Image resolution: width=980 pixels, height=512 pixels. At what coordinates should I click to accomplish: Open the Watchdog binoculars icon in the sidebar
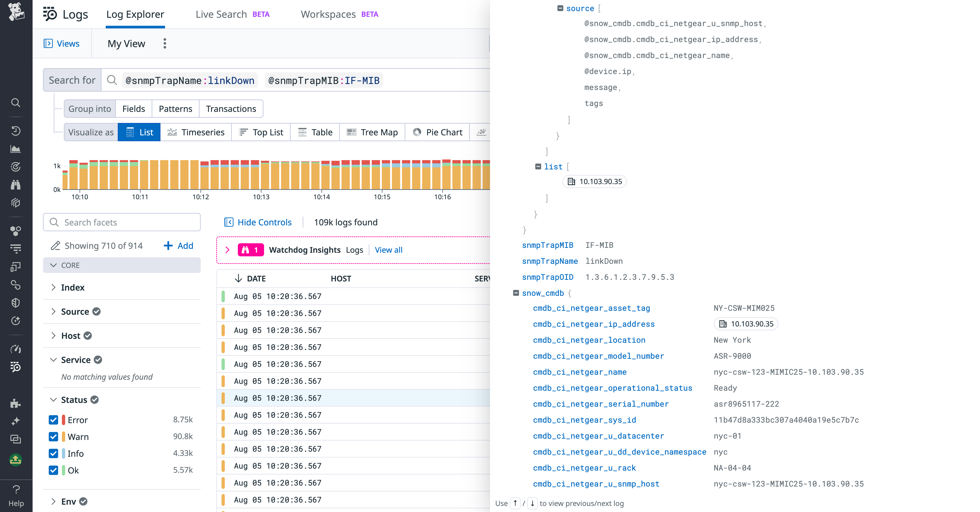pyautogui.click(x=16, y=185)
